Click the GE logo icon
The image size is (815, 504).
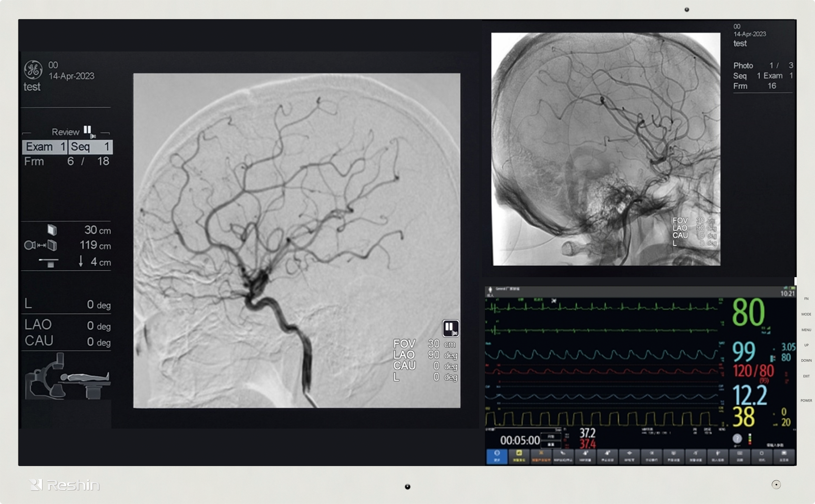[33, 70]
